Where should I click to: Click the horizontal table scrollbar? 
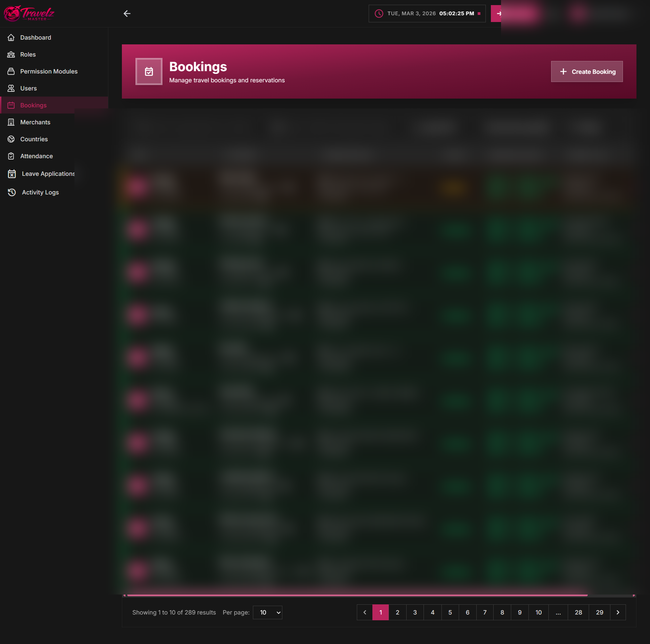pos(357,595)
